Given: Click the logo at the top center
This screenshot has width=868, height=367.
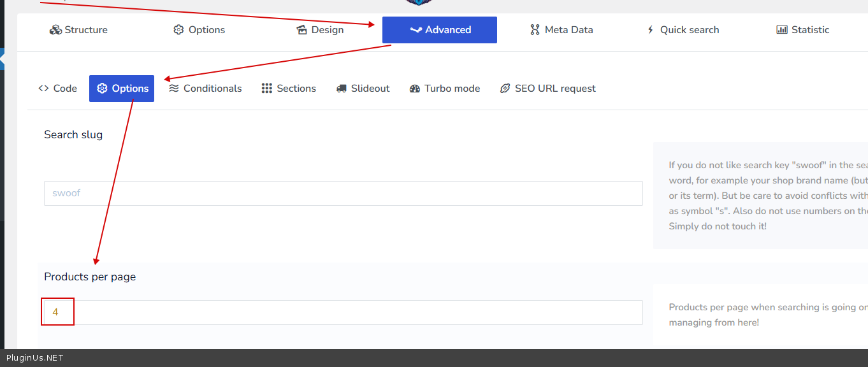Looking at the screenshot, I should point(419,3).
